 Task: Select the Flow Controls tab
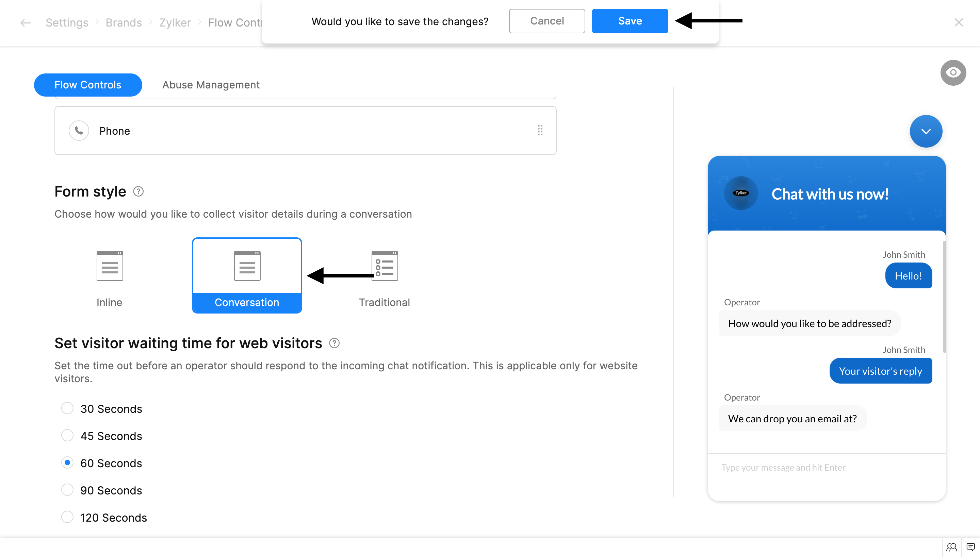(88, 85)
